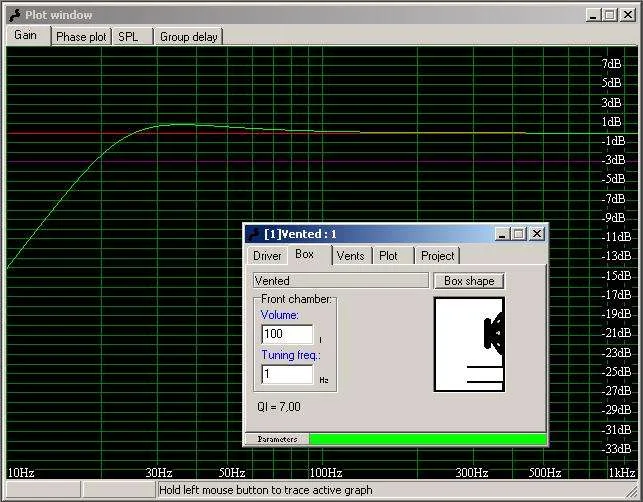
Task: Minimize the Vented window
Action: [x=502, y=234]
